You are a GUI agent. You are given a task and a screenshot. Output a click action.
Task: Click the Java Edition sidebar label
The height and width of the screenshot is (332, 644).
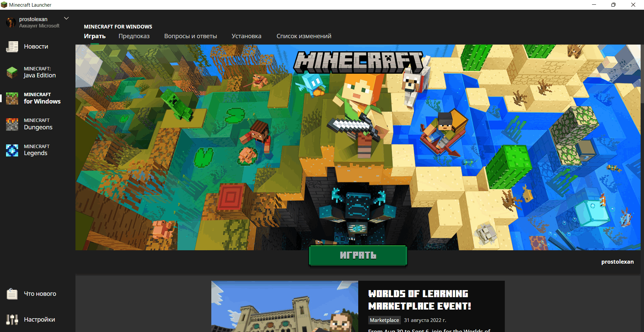pos(40,75)
